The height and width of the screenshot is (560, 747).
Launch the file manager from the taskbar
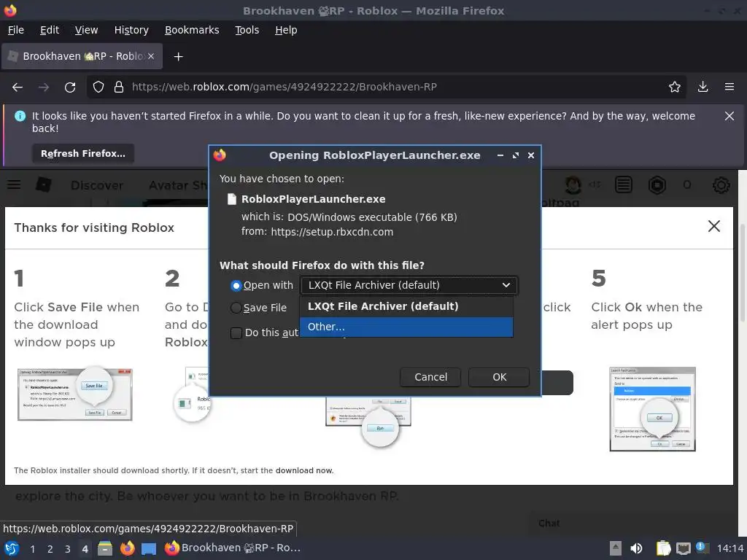click(105, 548)
